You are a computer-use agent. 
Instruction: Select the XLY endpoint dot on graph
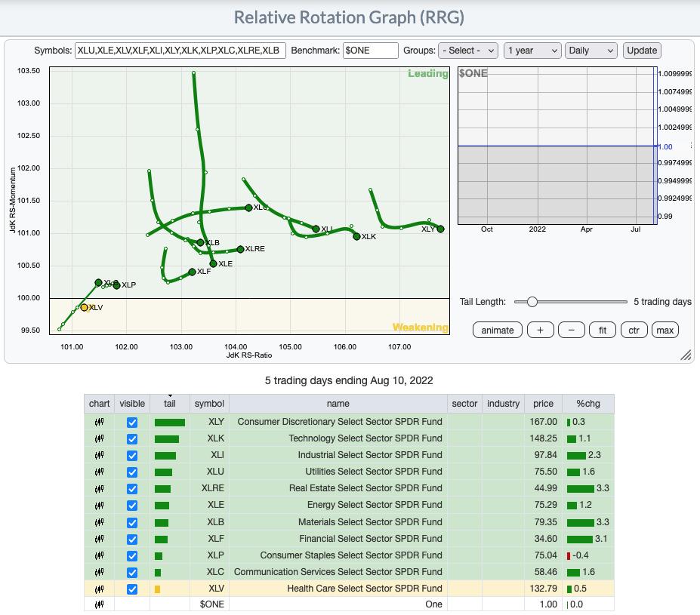441,229
